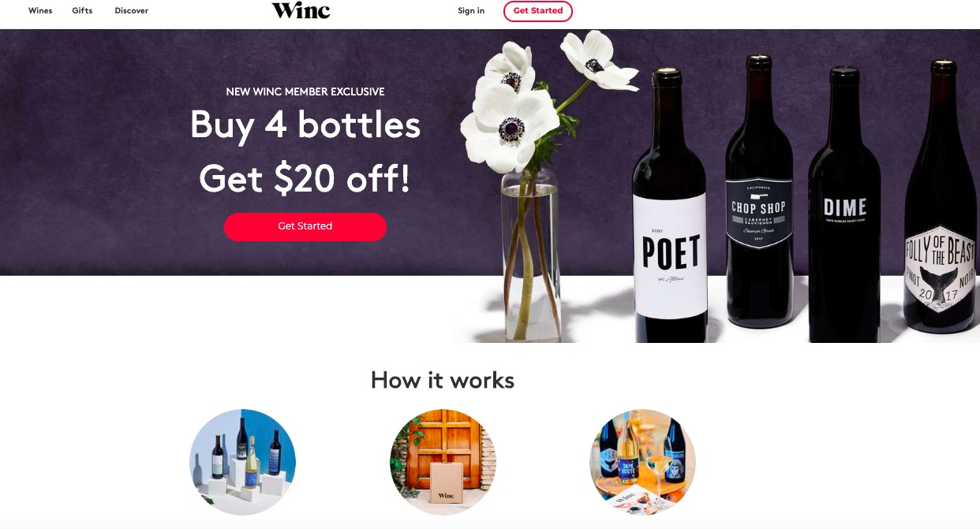Image resolution: width=980 pixels, height=529 pixels.
Task: Click the Winc logo in header
Action: pyautogui.click(x=301, y=10)
